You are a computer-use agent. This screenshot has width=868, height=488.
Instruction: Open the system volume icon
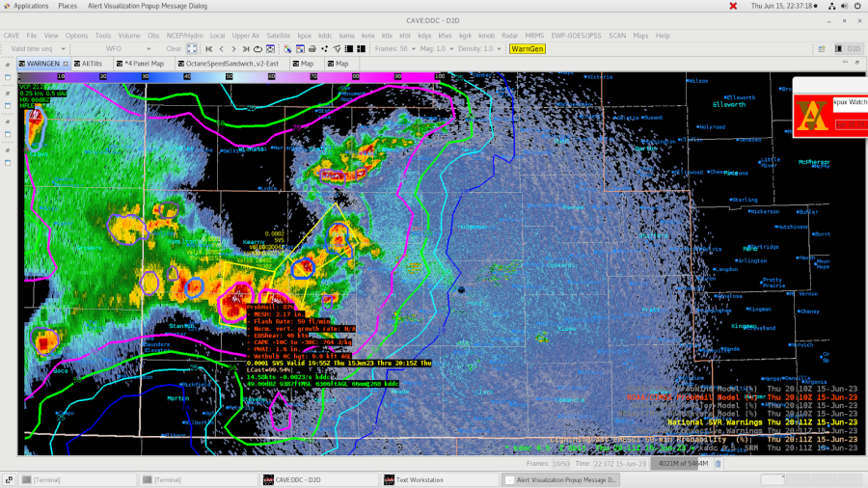coord(842,6)
